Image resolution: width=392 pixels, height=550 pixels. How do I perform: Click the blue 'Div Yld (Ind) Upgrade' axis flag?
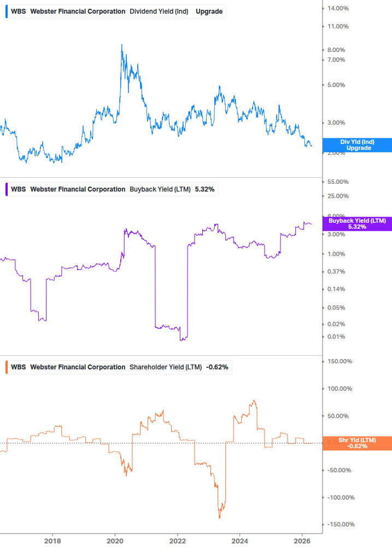pyautogui.click(x=356, y=144)
